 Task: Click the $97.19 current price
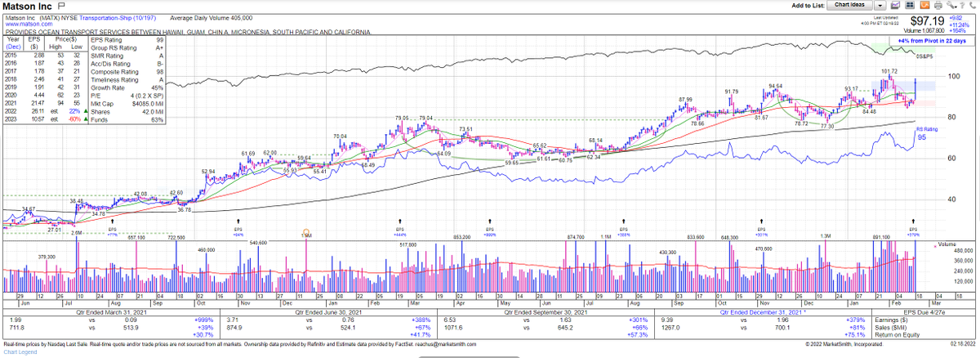click(x=928, y=20)
